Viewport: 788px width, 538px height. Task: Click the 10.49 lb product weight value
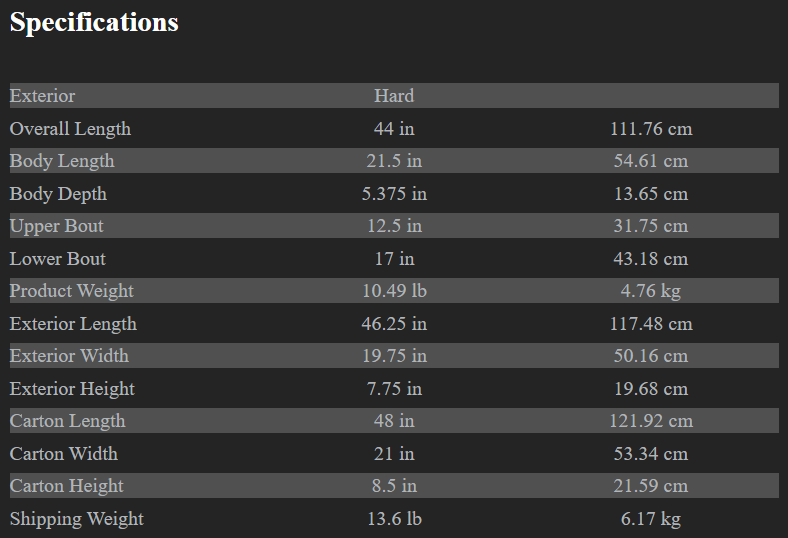click(x=394, y=291)
